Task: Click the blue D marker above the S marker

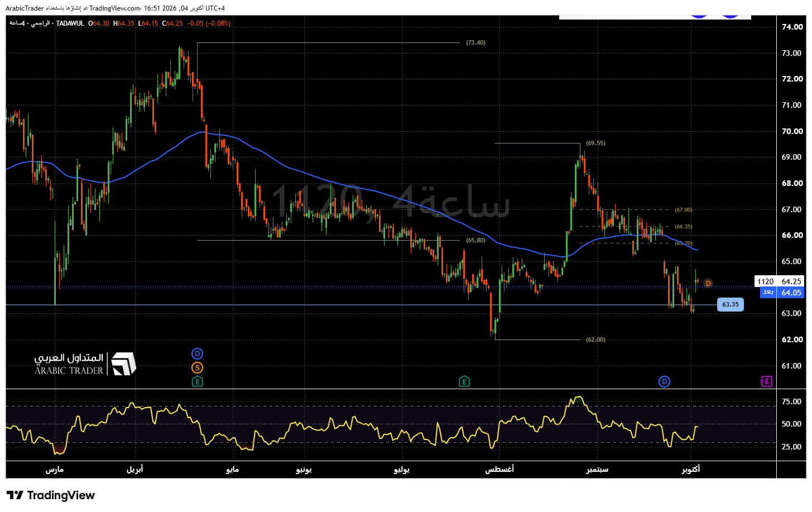Action: [x=197, y=353]
